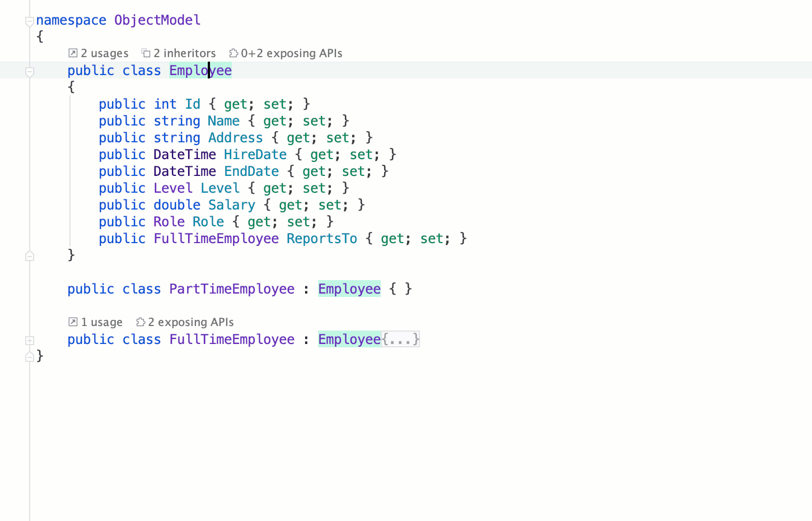812x521 pixels.
Task: Open the '2 inheritors' list for Employee
Action: coord(184,53)
